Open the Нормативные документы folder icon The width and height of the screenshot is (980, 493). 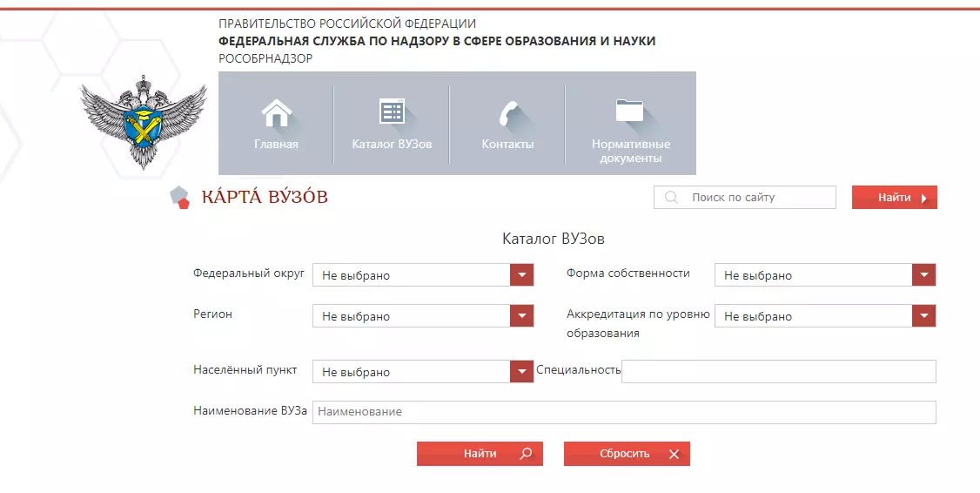click(629, 111)
